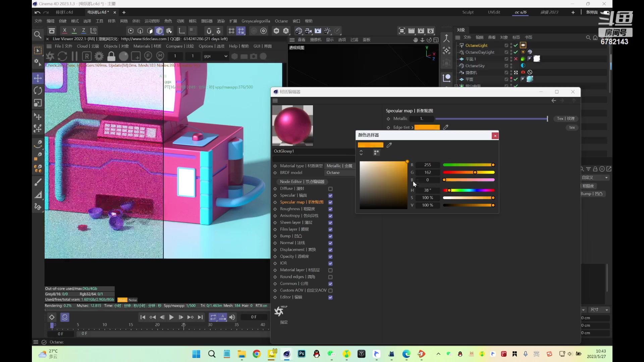The width and height of the screenshot is (644, 362).
Task: Open Photoshop from the taskbar
Action: pos(302,354)
